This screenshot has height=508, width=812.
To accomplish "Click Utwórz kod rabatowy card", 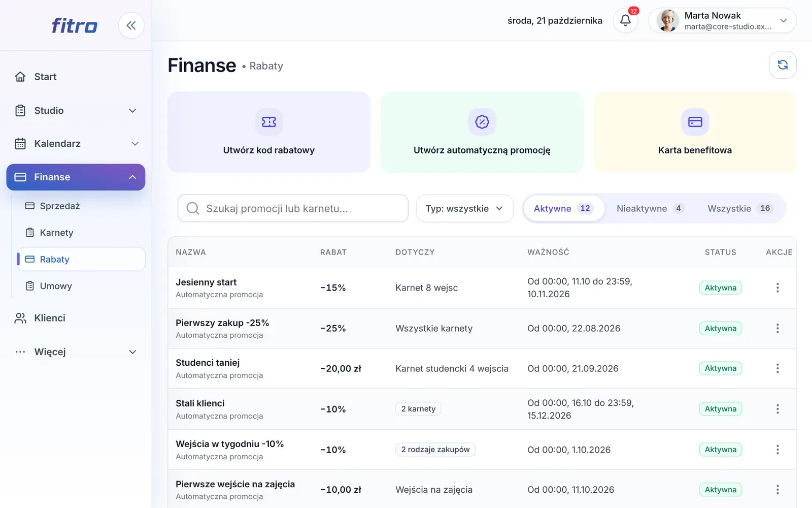I will pyautogui.click(x=269, y=132).
